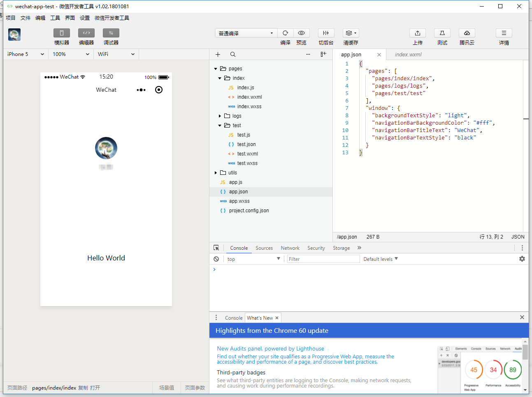Switch to the index.wxml editor tab
Image resolution: width=532 pixels, height=397 pixels.
(408, 54)
